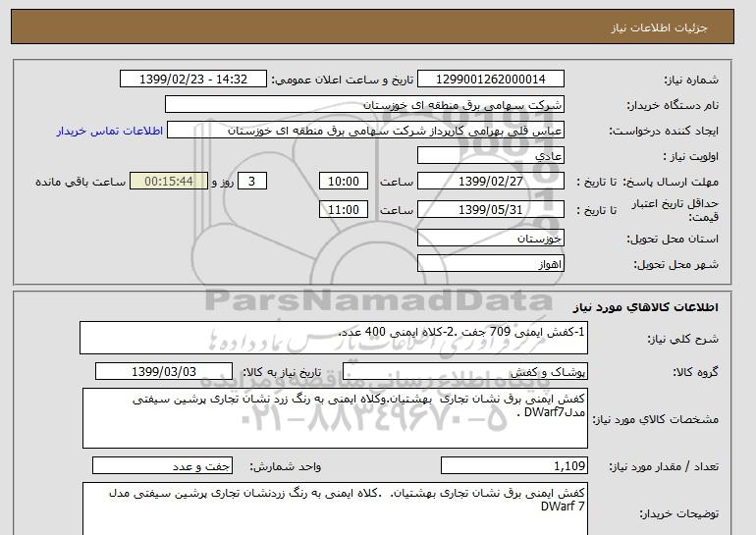
Task: Click the general description box شرح کلی نیاز
Action: [x=334, y=337]
